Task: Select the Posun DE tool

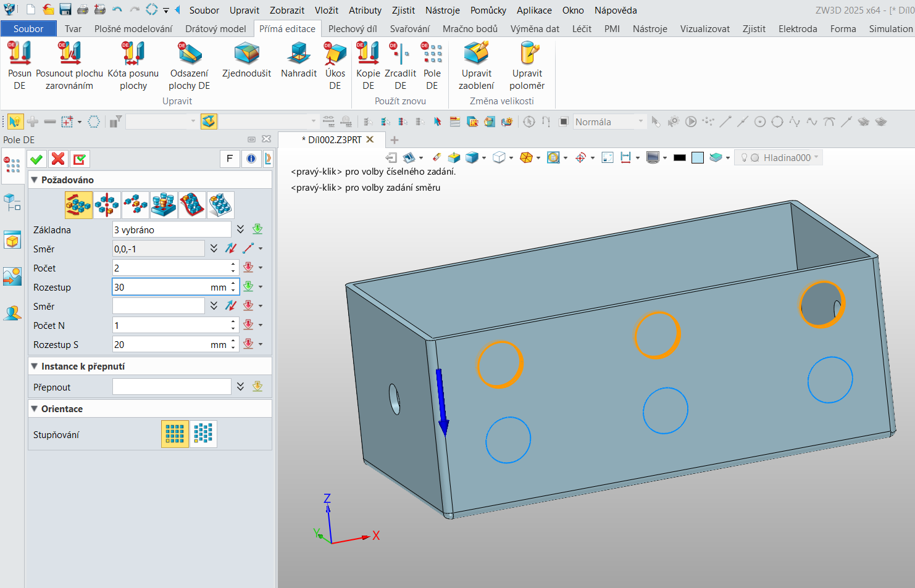Action: 20,66
